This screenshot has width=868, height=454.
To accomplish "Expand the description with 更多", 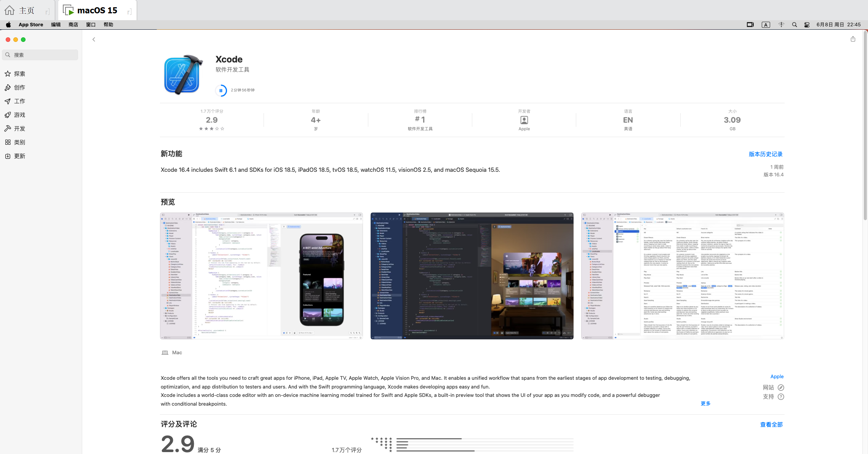I will point(705,403).
